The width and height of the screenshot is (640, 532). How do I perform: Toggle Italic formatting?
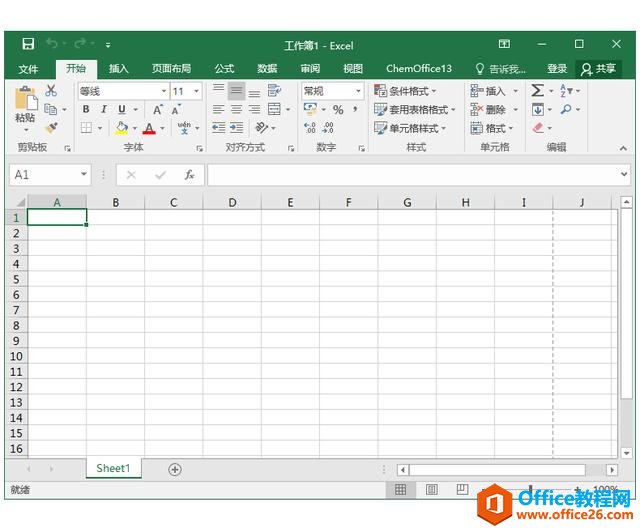point(104,109)
